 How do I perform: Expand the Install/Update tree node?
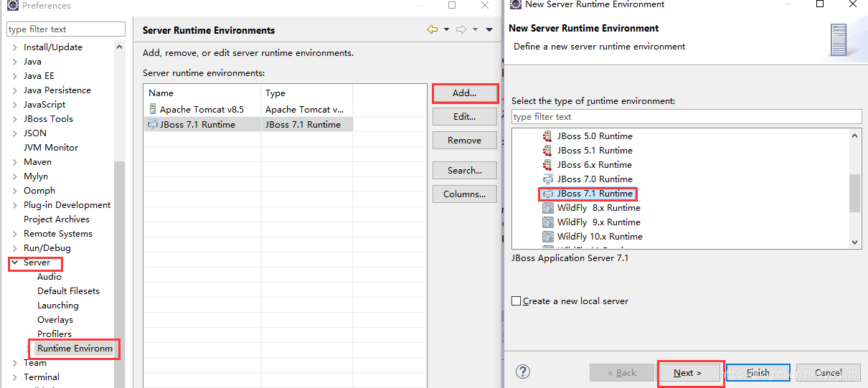15,47
